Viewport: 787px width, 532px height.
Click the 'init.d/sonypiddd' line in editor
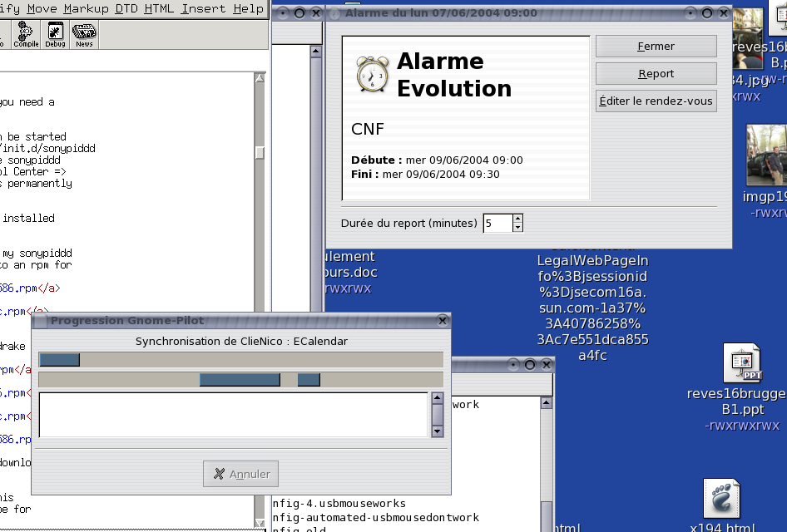tap(47, 149)
